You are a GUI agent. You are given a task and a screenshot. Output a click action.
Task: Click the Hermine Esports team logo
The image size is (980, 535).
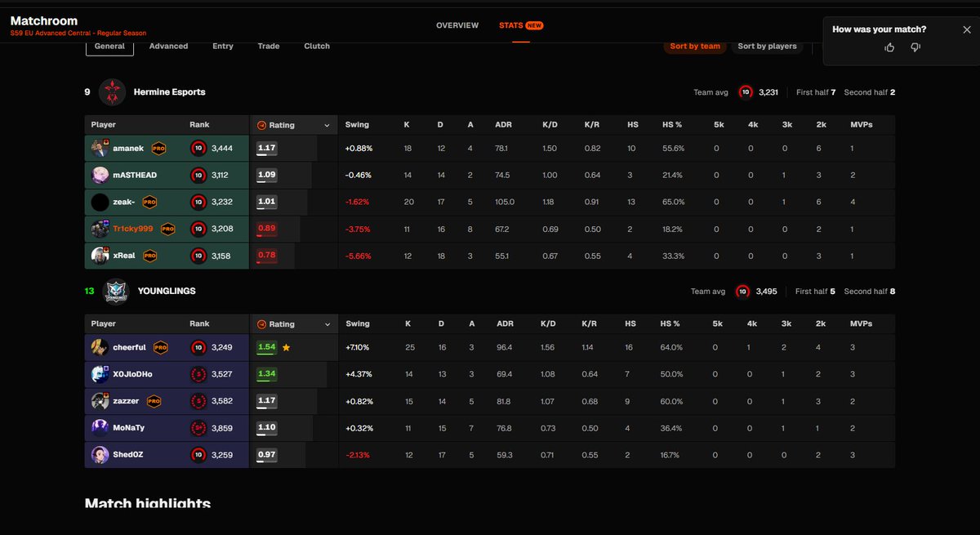[112, 92]
